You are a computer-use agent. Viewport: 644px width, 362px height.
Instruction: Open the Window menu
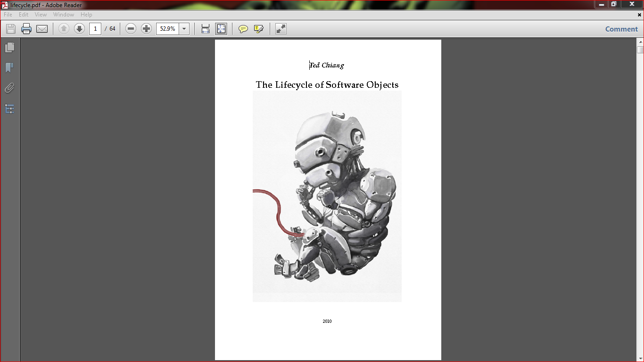[x=63, y=15]
